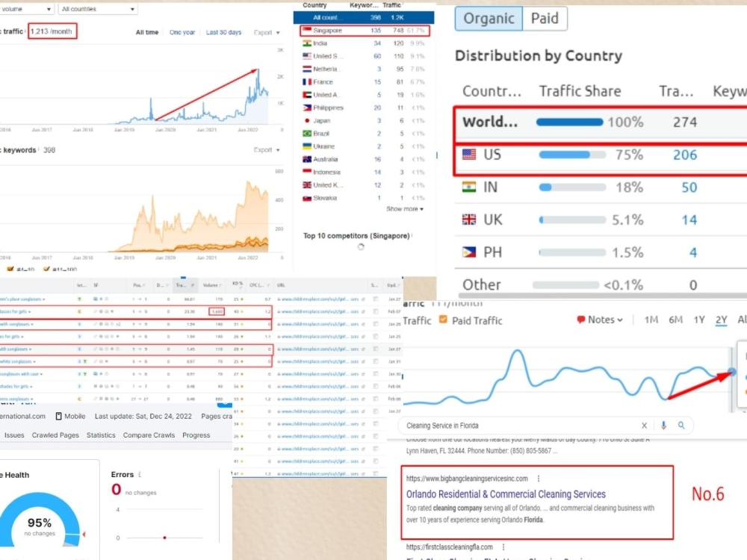
Task: Select the One year range
Action: pos(182,32)
